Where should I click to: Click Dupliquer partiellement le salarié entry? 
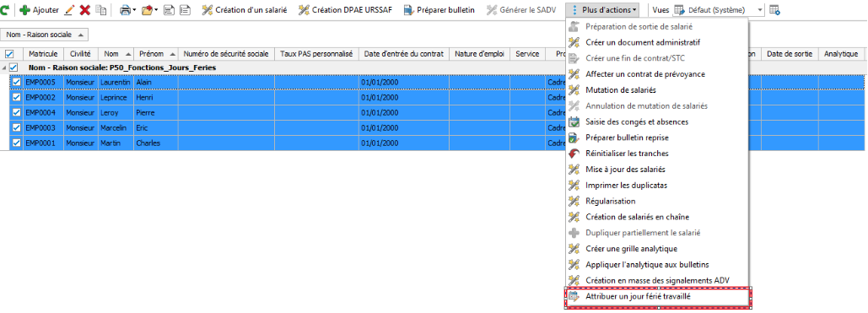656,233
